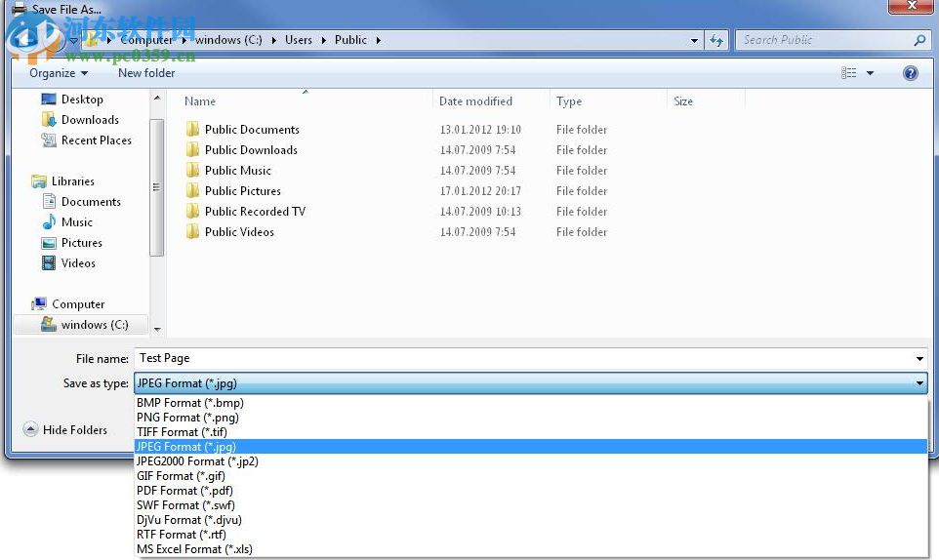
Task: Expand the arrow after Public in breadcrumb
Action: coord(379,40)
